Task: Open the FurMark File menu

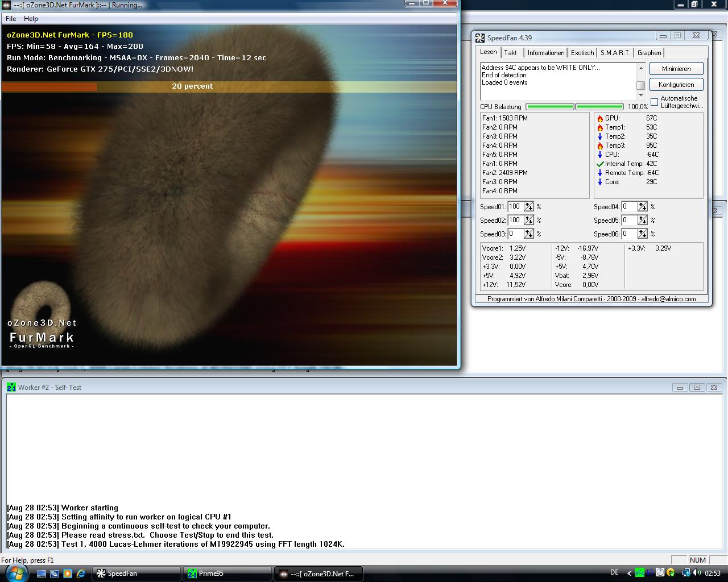Action: tap(11, 19)
